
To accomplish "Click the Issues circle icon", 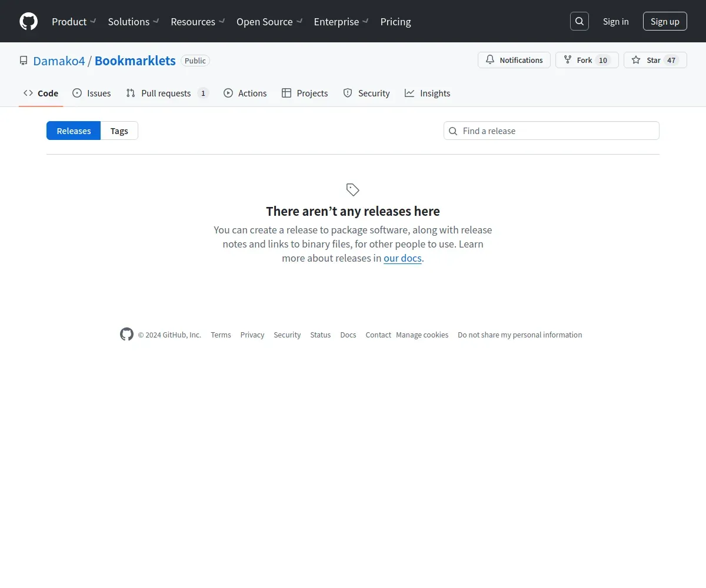I will click(77, 93).
